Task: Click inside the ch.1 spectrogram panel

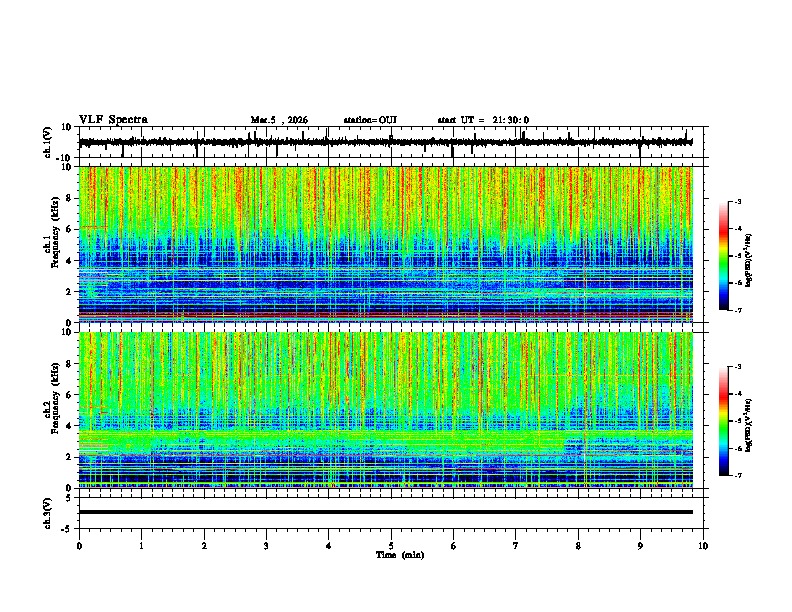Action: click(386, 244)
